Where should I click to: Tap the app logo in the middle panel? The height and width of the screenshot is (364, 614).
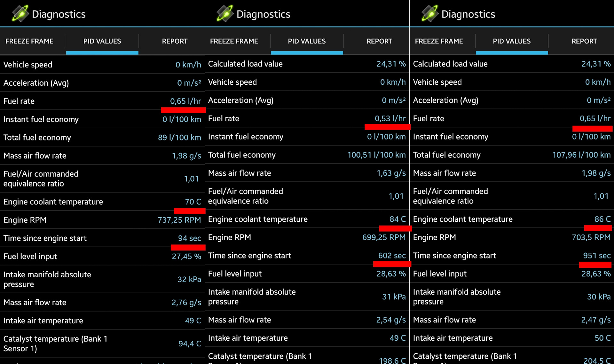click(225, 13)
